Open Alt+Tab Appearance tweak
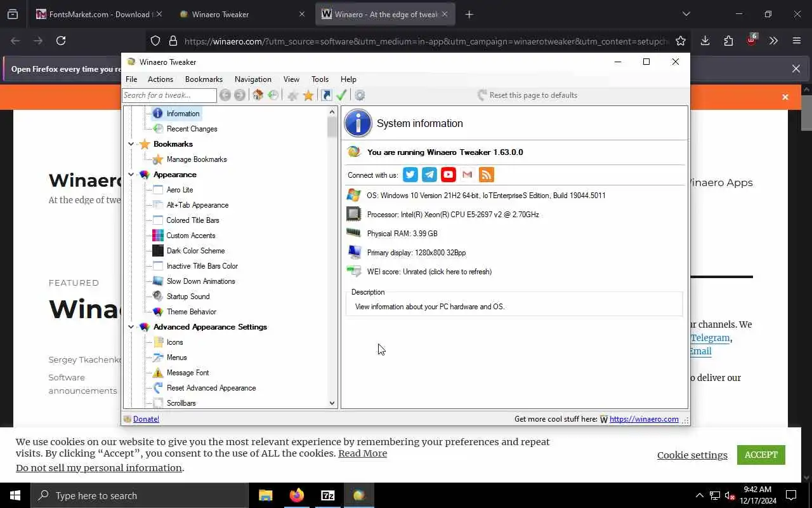Screen dimensions: 812x508 tap(191, 205)
